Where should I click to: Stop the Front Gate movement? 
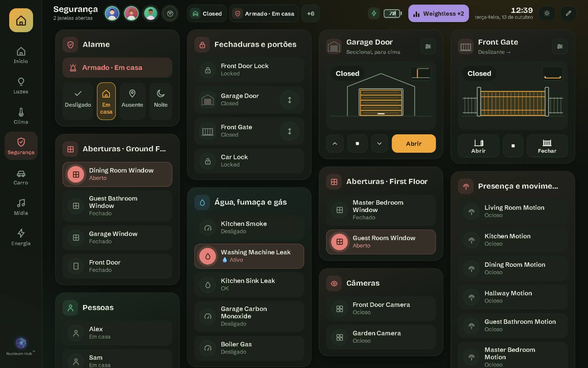[513, 146]
